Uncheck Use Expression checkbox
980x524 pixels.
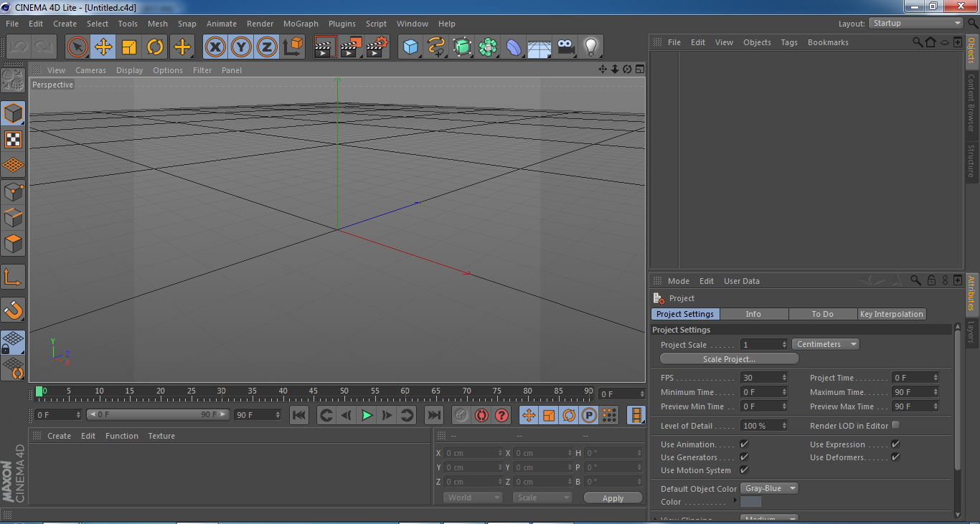895,444
